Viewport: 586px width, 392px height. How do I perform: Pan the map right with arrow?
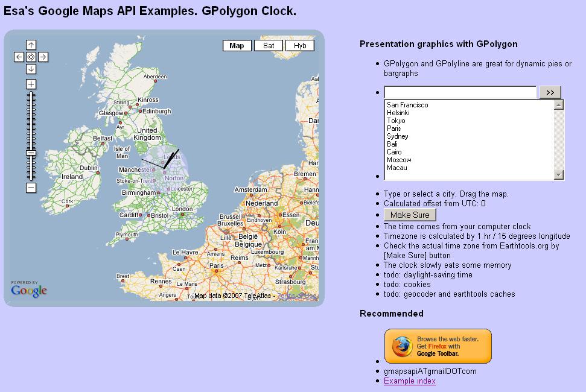(43, 57)
